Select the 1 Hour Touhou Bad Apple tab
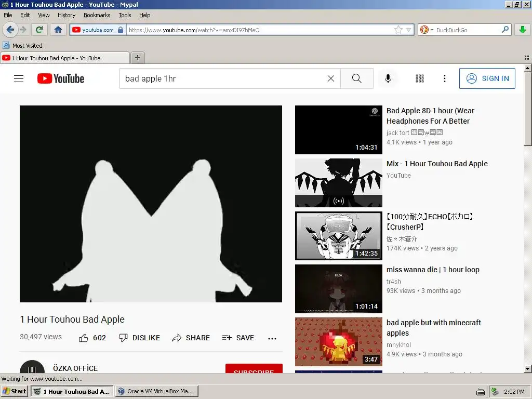 coord(65,58)
